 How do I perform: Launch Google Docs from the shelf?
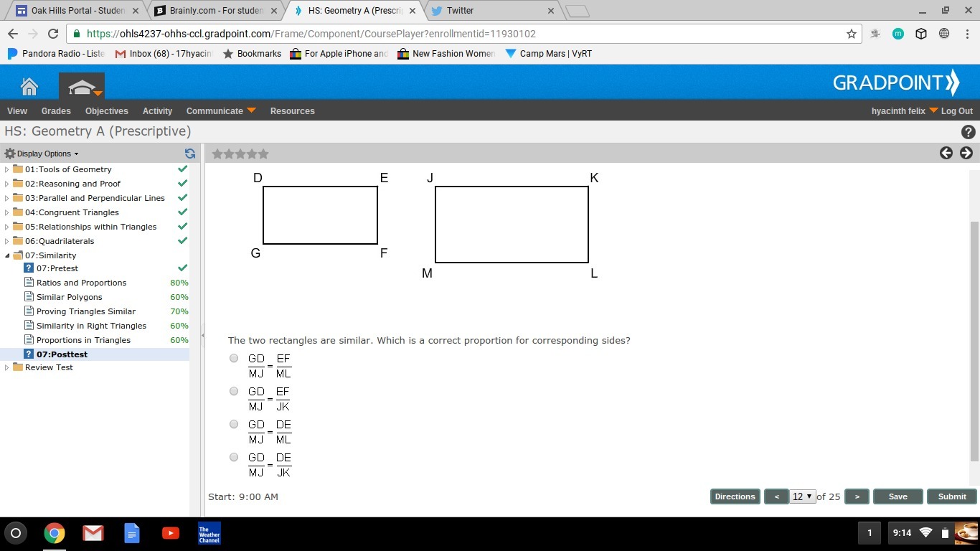pyautogui.click(x=132, y=533)
